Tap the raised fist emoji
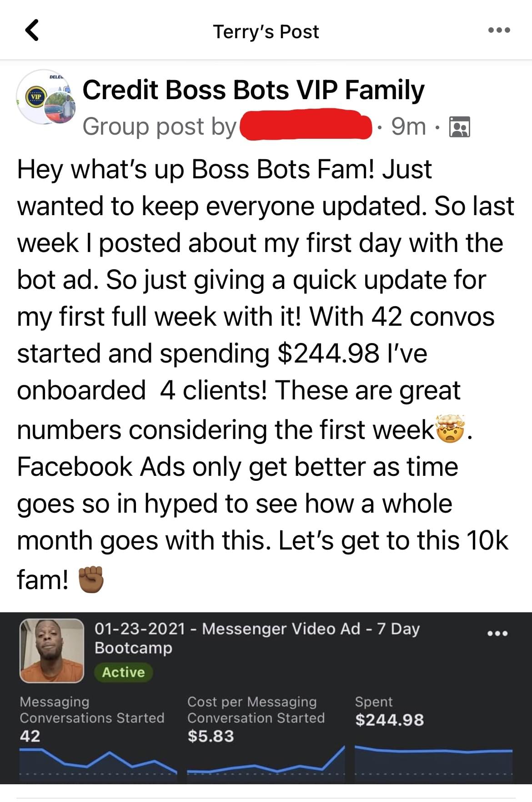The height and width of the screenshot is (802, 532). click(x=92, y=580)
